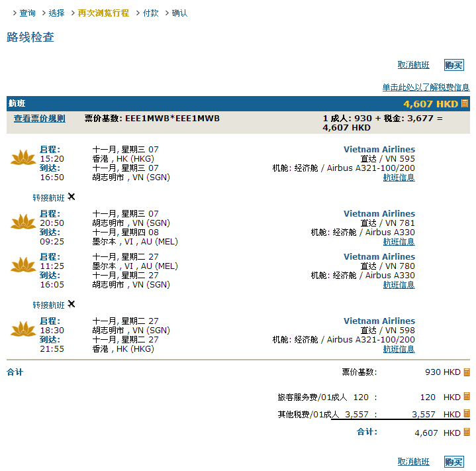The image size is (476, 471).
Task: Open the 查看票价规则 link
Action: [40, 119]
